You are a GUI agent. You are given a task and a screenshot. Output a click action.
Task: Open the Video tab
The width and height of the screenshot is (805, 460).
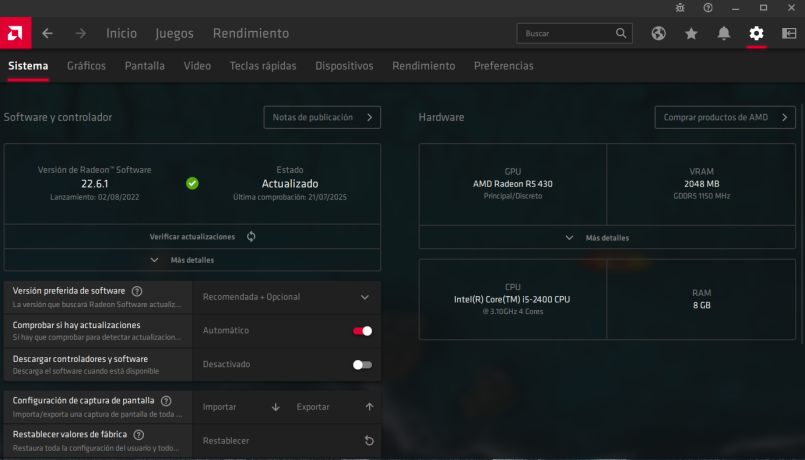pos(197,66)
